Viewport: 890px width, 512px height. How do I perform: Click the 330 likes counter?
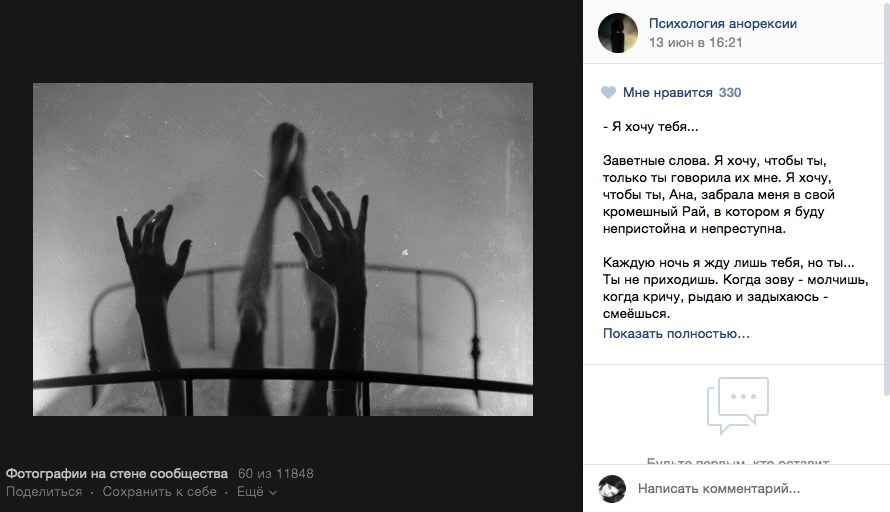point(730,93)
